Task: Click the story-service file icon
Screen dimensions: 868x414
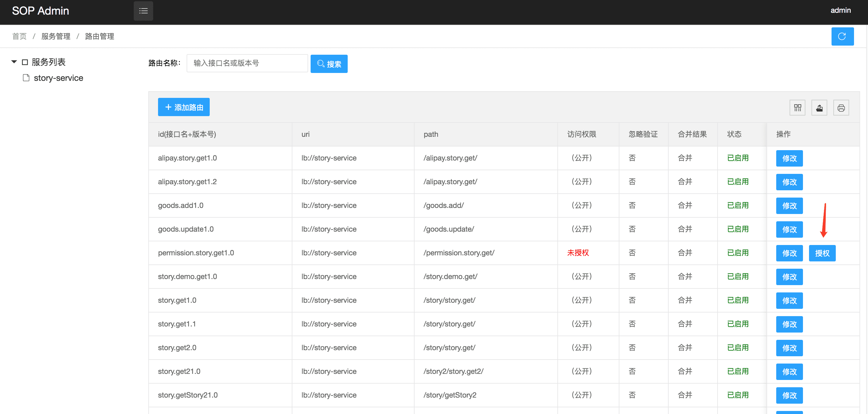Action: point(26,78)
